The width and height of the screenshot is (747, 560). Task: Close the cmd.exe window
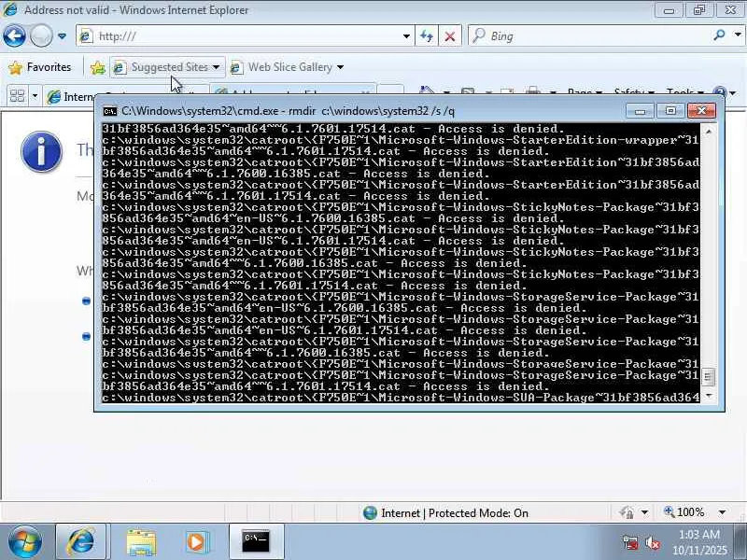(x=701, y=111)
